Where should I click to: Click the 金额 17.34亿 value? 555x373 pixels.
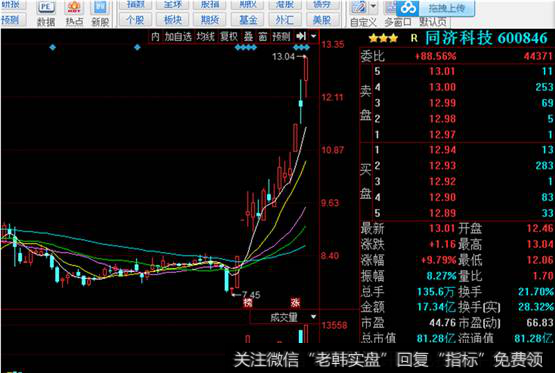(x=436, y=307)
